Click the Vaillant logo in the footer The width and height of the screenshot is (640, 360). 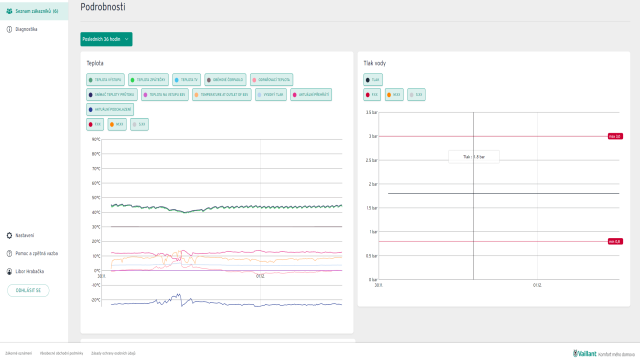pyautogui.click(x=584, y=353)
